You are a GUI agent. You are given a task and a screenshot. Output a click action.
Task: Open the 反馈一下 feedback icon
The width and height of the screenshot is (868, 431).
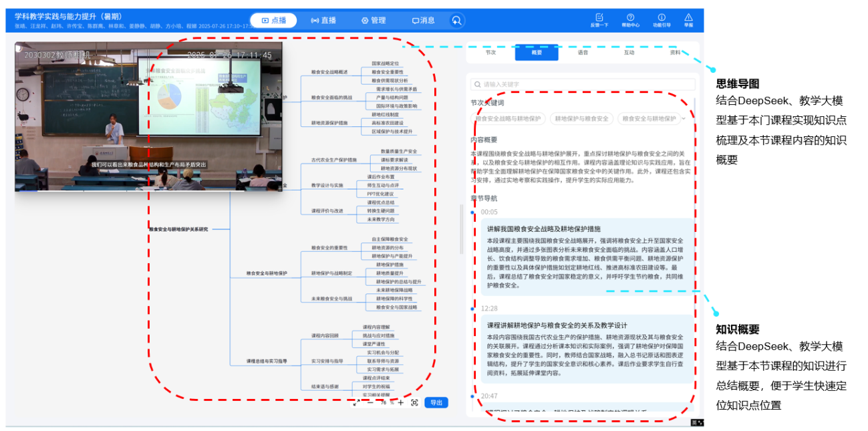599,19
